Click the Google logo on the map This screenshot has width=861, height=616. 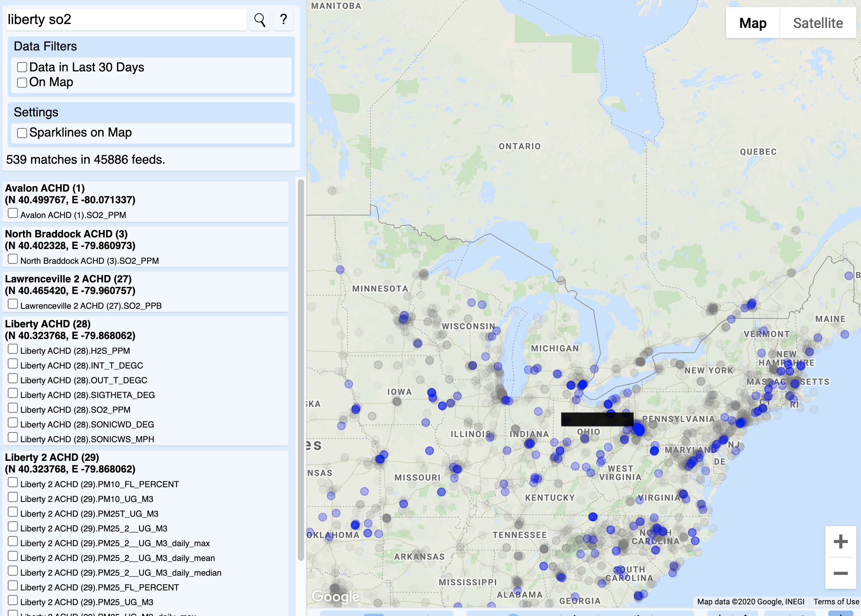tap(335, 596)
